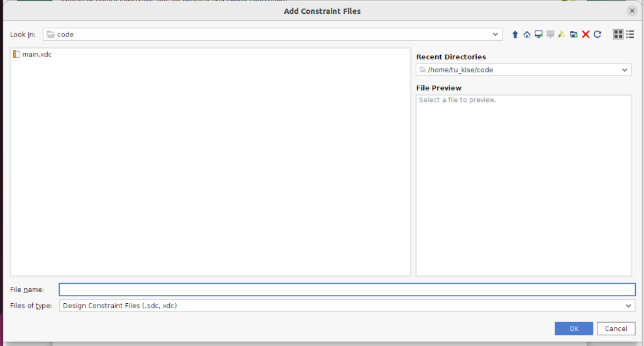
Task: Jump to the home directory
Action: pyautogui.click(x=527, y=35)
